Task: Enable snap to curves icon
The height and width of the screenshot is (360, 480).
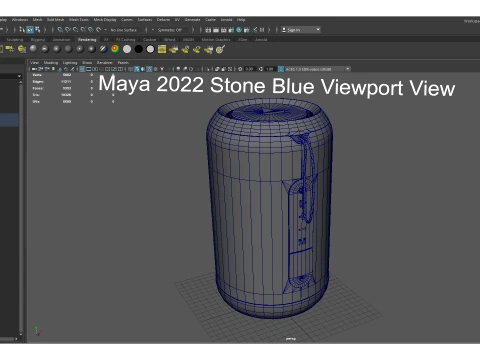Action: click(x=68, y=30)
